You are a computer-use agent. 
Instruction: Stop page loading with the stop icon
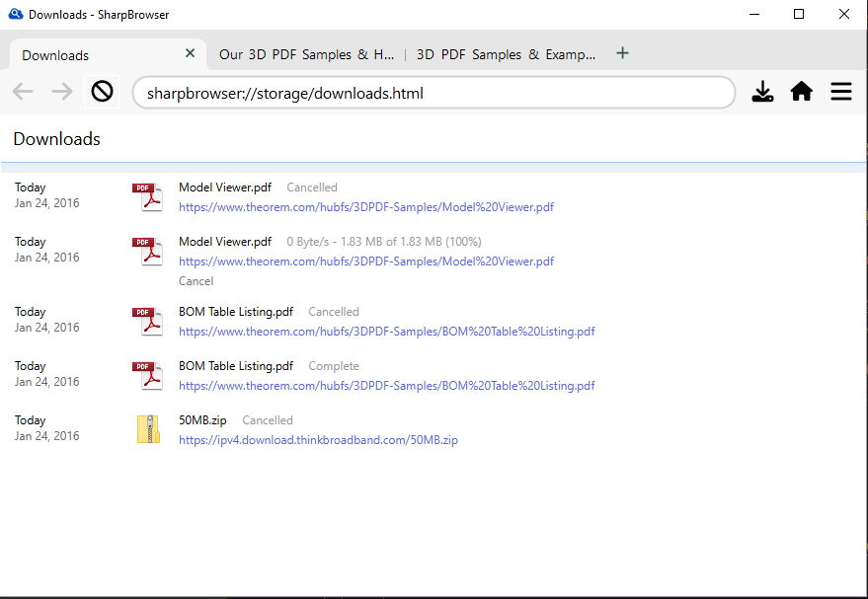(103, 91)
